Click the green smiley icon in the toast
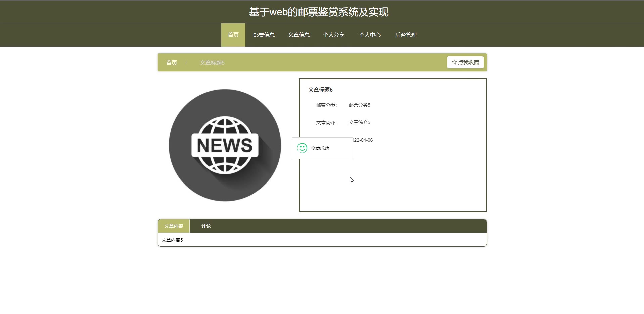This screenshot has width=644, height=314. (x=302, y=148)
